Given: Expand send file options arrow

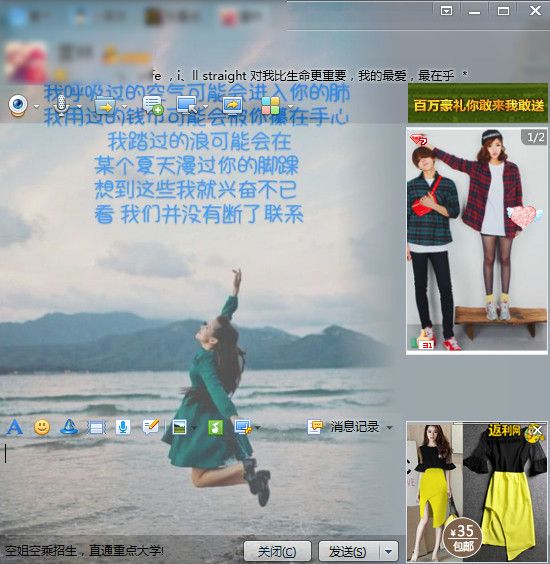Looking at the screenshot, I should point(124,106).
